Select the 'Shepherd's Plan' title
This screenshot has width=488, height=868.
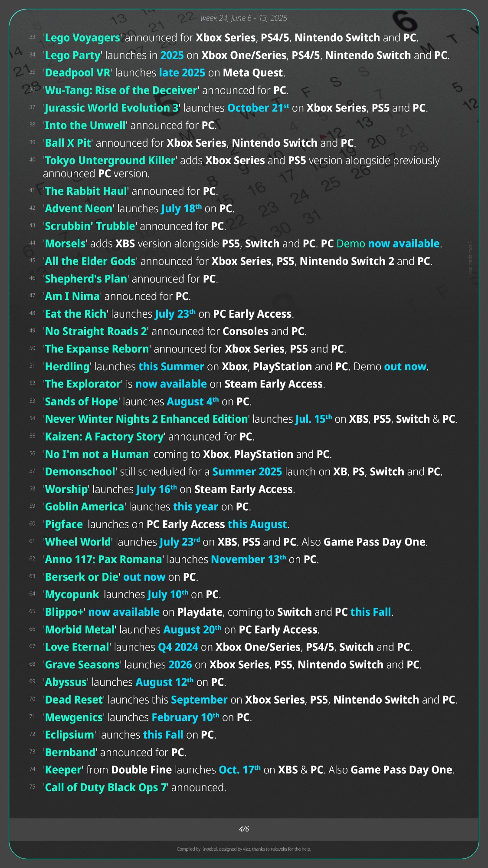click(x=86, y=279)
